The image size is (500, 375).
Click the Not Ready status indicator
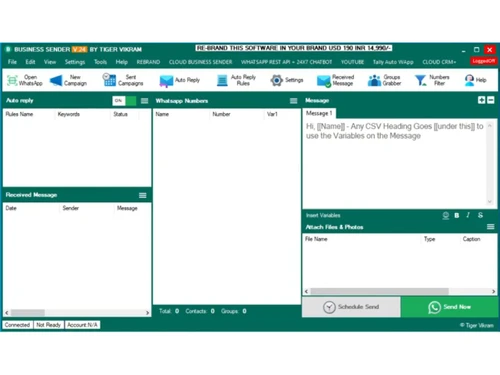48,325
